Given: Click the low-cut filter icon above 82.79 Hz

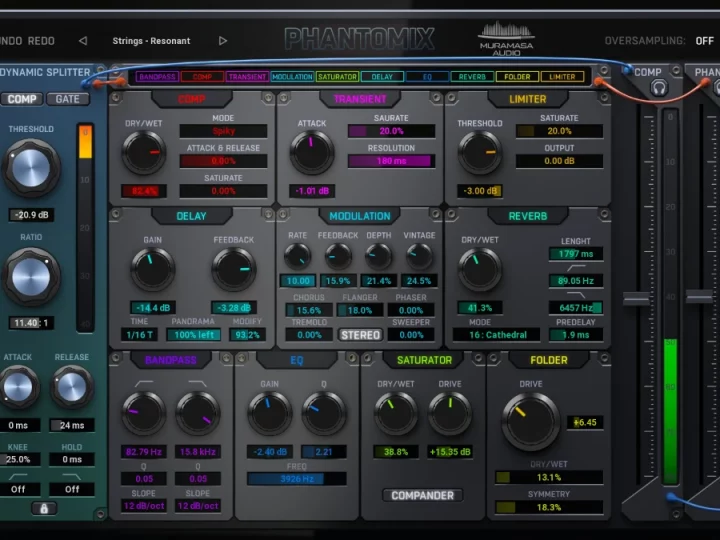Looking at the screenshot, I should [x=144, y=383].
